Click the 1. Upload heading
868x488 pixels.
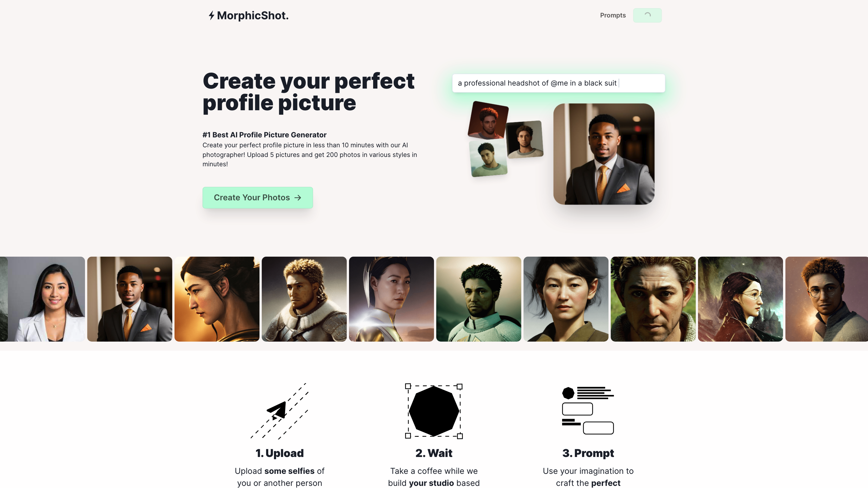pos(279,453)
